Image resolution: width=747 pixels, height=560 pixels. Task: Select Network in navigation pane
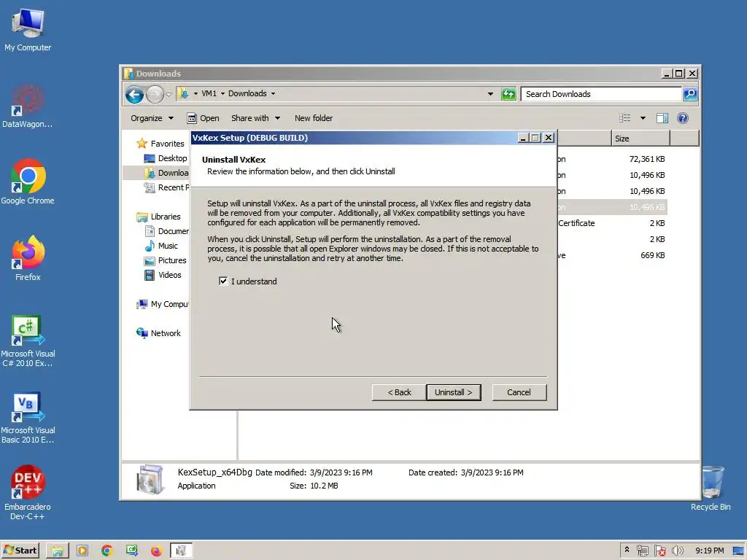click(158, 333)
